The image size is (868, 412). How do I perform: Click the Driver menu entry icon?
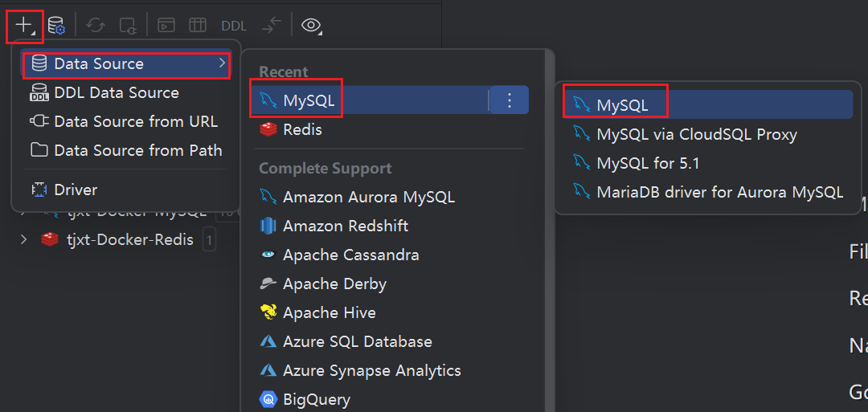(x=39, y=190)
